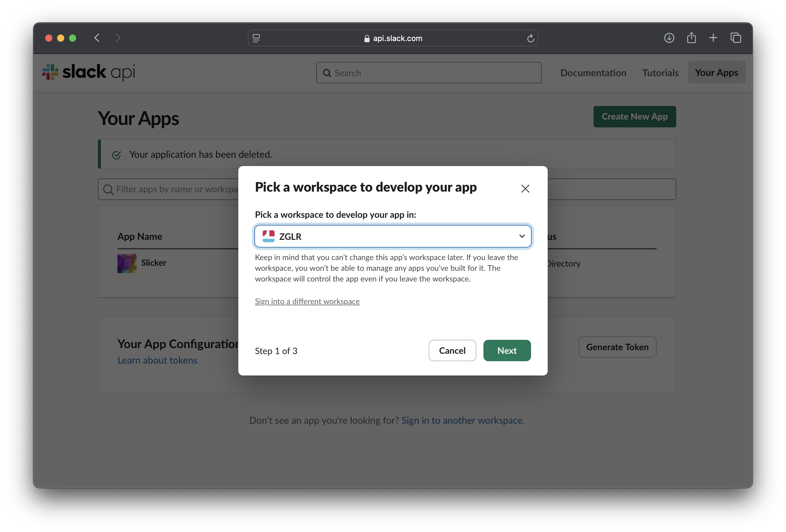
Task: Click the page reload icon
Action: (x=530, y=38)
